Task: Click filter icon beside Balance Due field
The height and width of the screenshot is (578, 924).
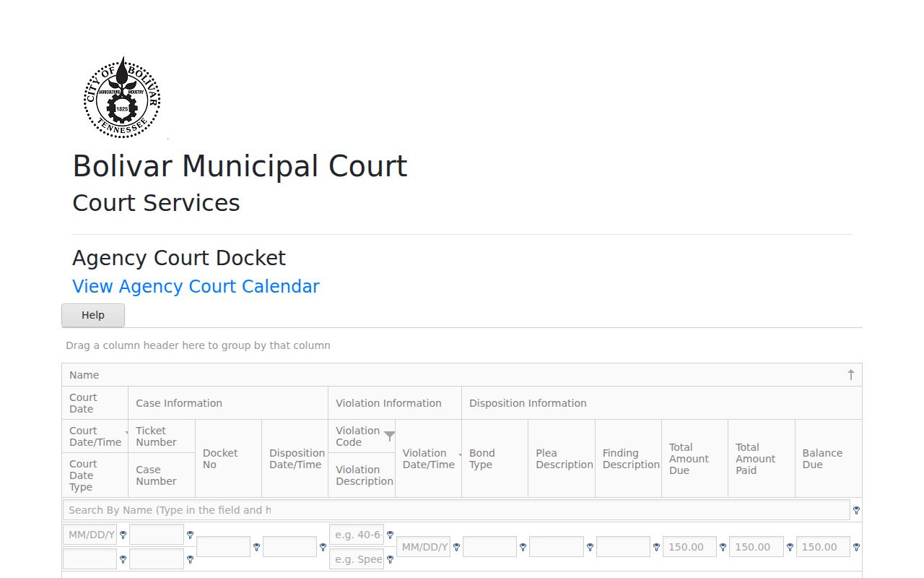Action: (856, 547)
